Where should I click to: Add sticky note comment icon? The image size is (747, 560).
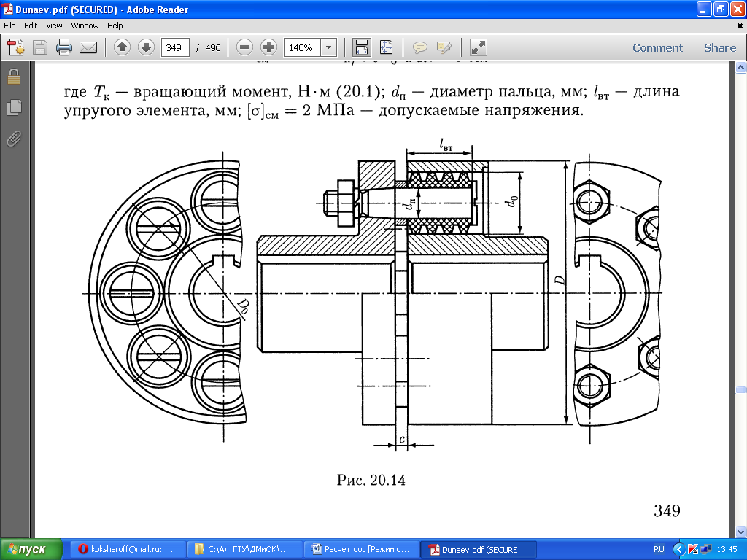click(419, 47)
